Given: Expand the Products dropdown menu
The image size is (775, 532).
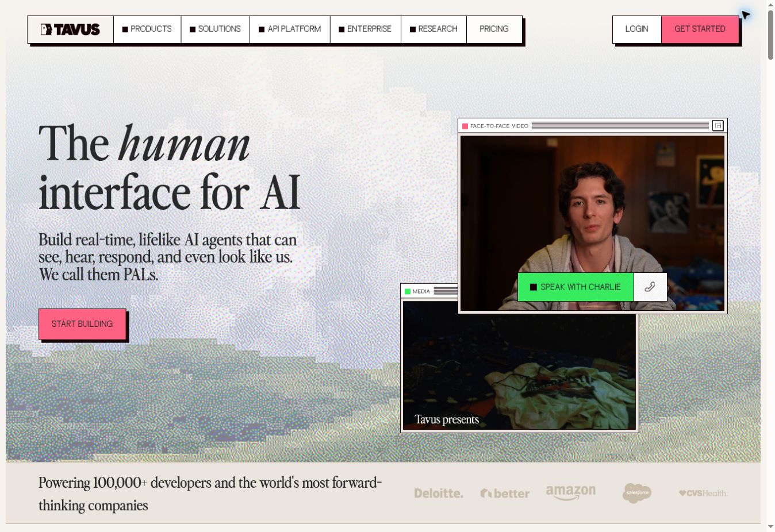Looking at the screenshot, I should coord(147,29).
